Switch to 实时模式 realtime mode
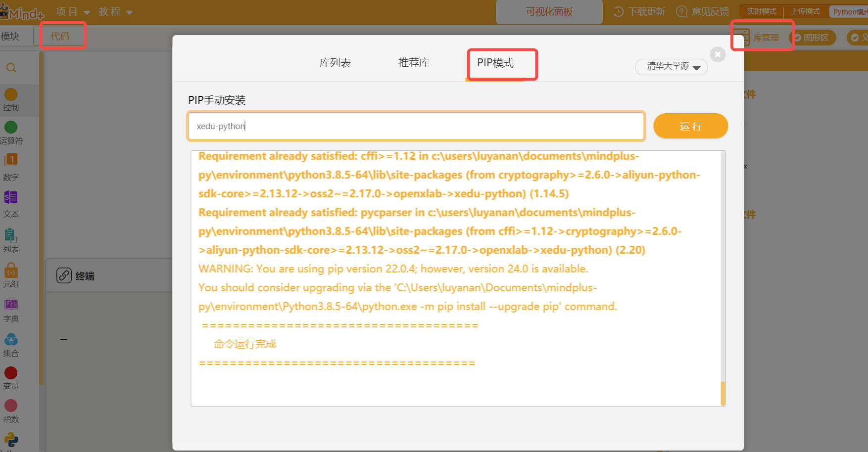This screenshot has height=452, width=868. (x=761, y=11)
